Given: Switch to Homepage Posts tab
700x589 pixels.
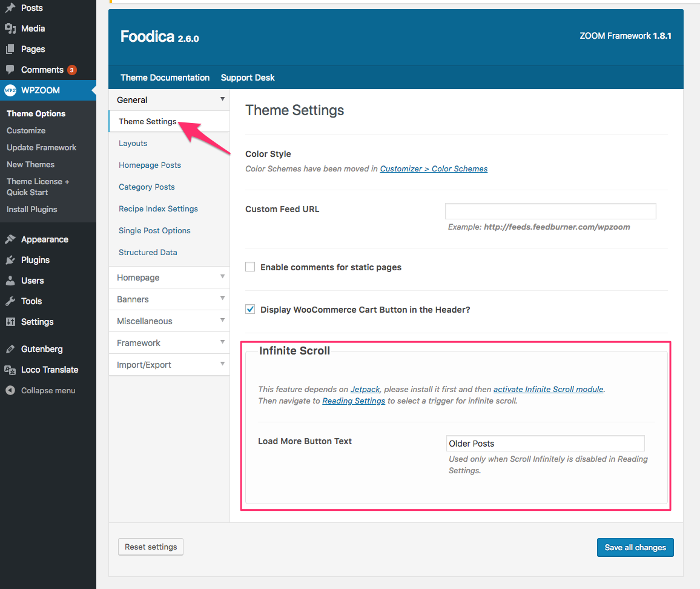Looking at the screenshot, I should pos(150,165).
